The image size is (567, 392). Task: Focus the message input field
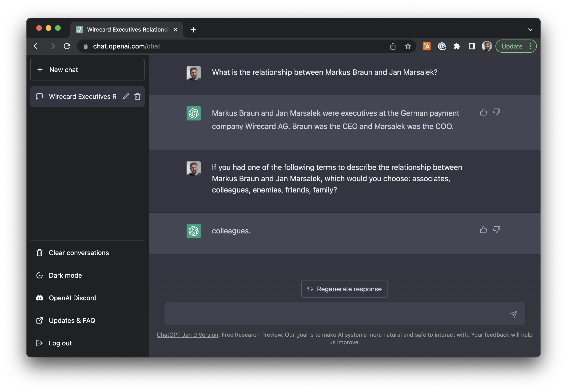tap(344, 314)
